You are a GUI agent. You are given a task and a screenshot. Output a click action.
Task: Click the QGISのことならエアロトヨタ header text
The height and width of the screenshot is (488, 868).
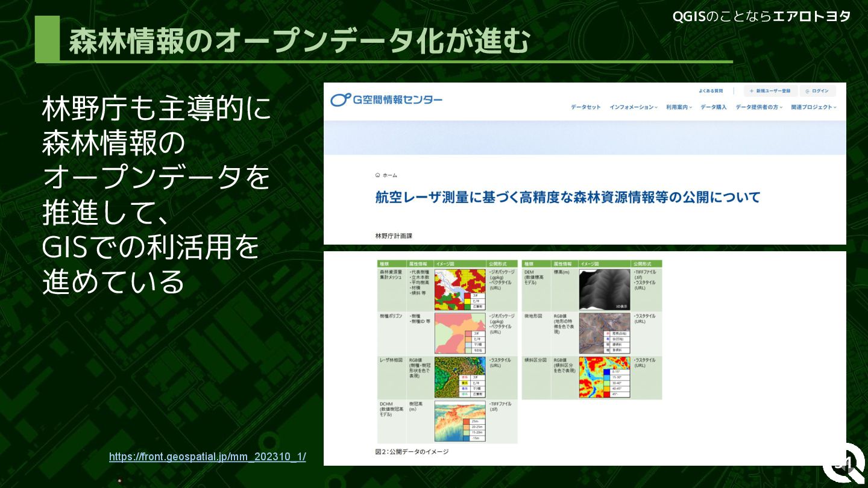coord(761,17)
